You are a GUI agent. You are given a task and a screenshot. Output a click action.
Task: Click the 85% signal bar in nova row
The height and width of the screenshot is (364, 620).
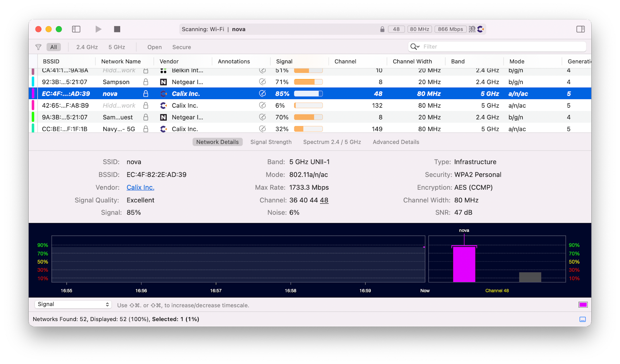308,94
